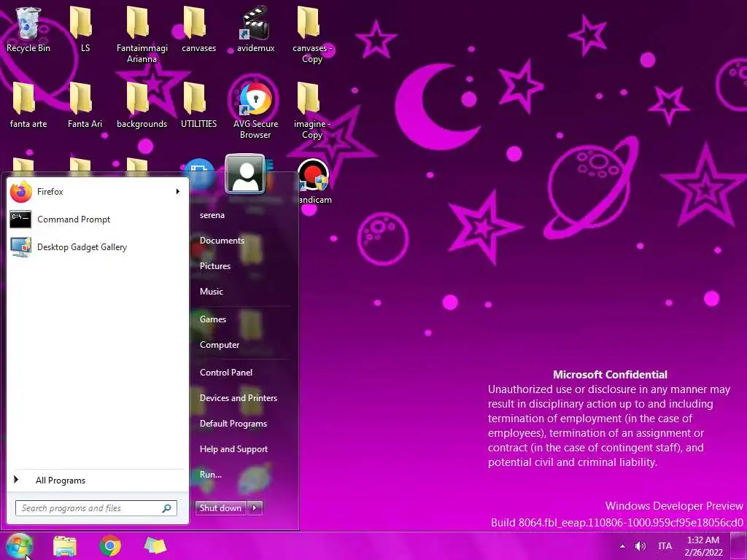
Task: Open the Recycle Bin desktop icon
Action: [28, 29]
